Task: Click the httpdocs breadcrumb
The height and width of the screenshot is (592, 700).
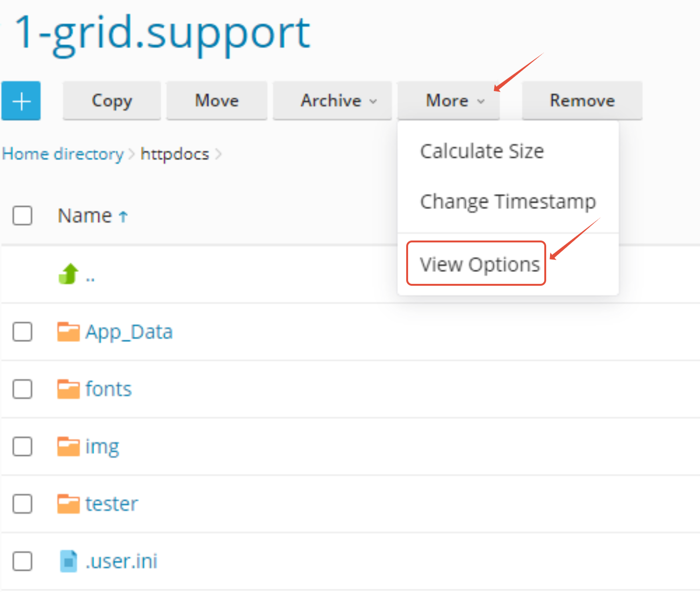Action: (x=175, y=154)
